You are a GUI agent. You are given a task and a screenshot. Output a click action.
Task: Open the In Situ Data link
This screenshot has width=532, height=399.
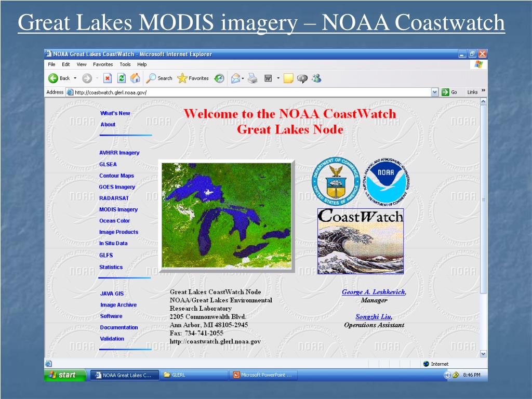(x=113, y=243)
